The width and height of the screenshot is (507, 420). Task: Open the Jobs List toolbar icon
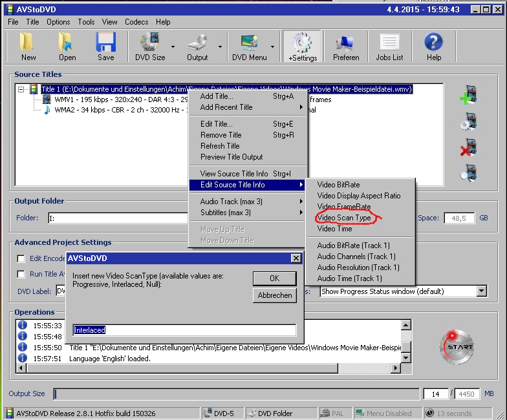[389, 47]
